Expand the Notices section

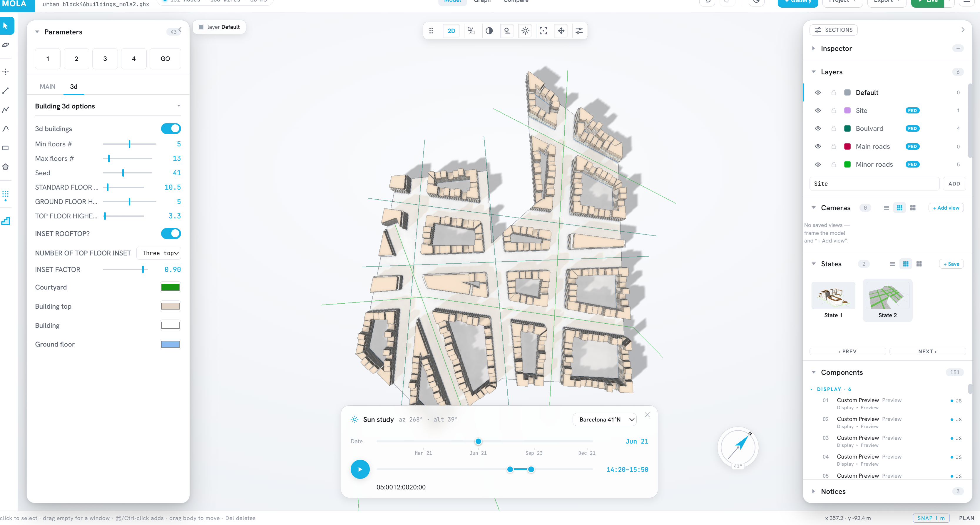point(814,491)
